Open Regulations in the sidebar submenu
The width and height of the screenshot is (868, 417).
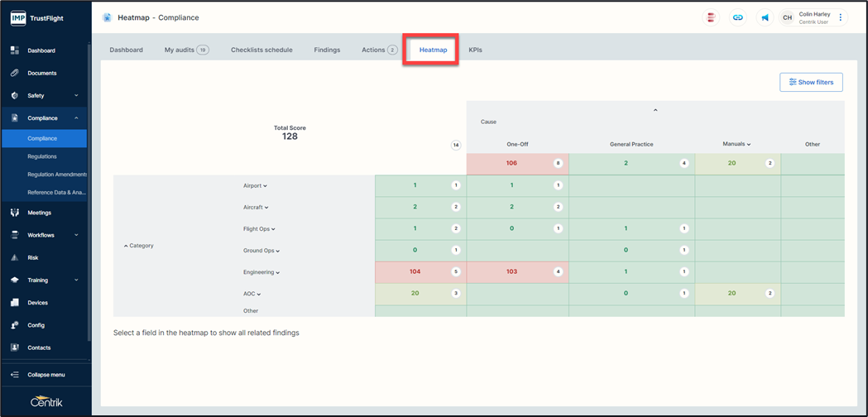(x=42, y=156)
